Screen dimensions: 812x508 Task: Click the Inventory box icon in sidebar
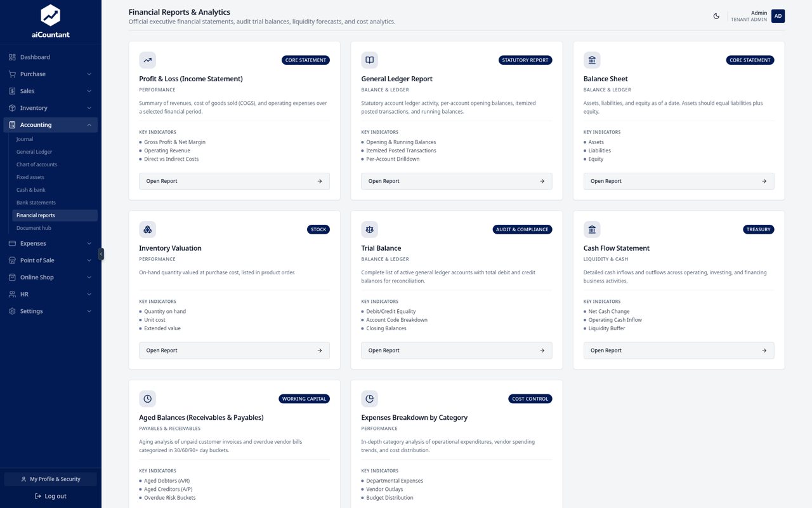[12, 108]
